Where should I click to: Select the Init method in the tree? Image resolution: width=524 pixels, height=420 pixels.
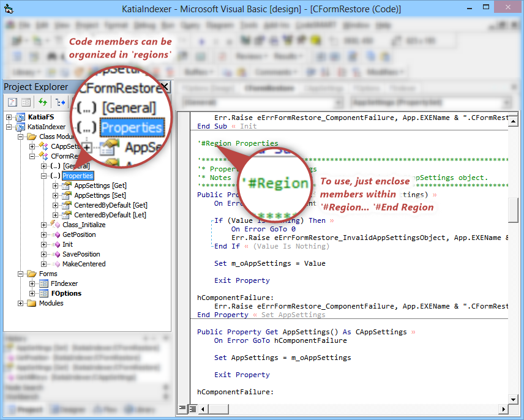coord(67,244)
